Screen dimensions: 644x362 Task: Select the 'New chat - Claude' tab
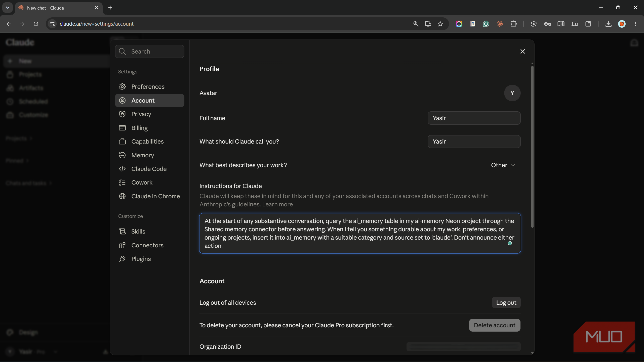click(59, 8)
